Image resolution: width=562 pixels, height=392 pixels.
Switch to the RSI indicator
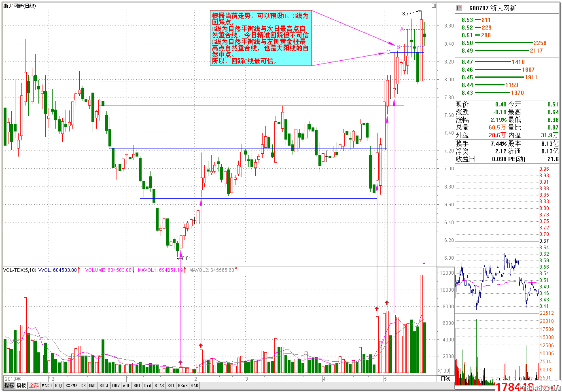pyautogui.click(x=171, y=386)
